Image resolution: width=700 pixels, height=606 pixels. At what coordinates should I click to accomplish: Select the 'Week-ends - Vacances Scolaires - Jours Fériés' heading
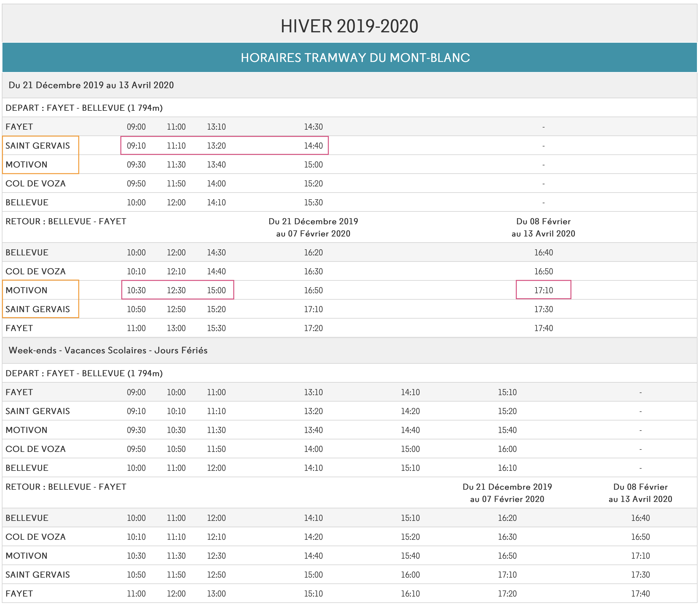(108, 350)
